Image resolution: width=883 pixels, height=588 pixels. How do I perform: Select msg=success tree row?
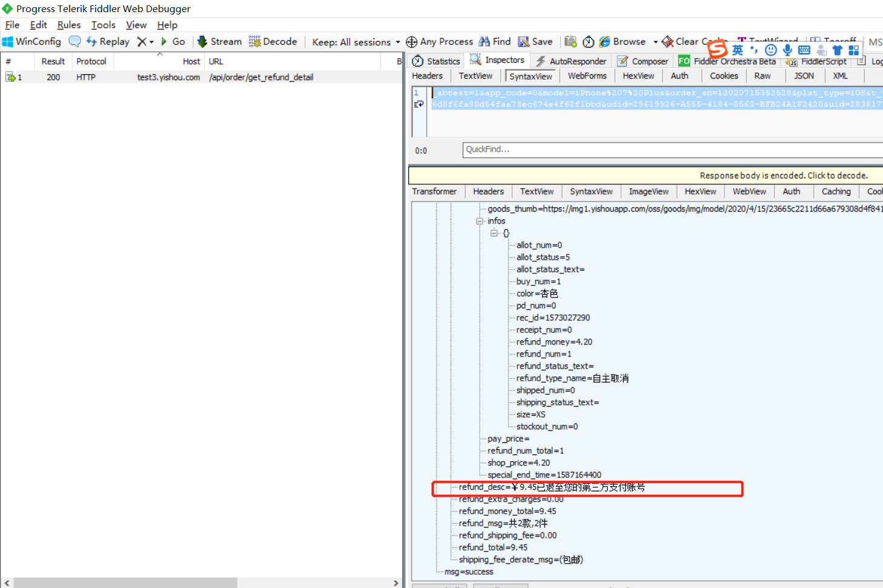pos(469,572)
